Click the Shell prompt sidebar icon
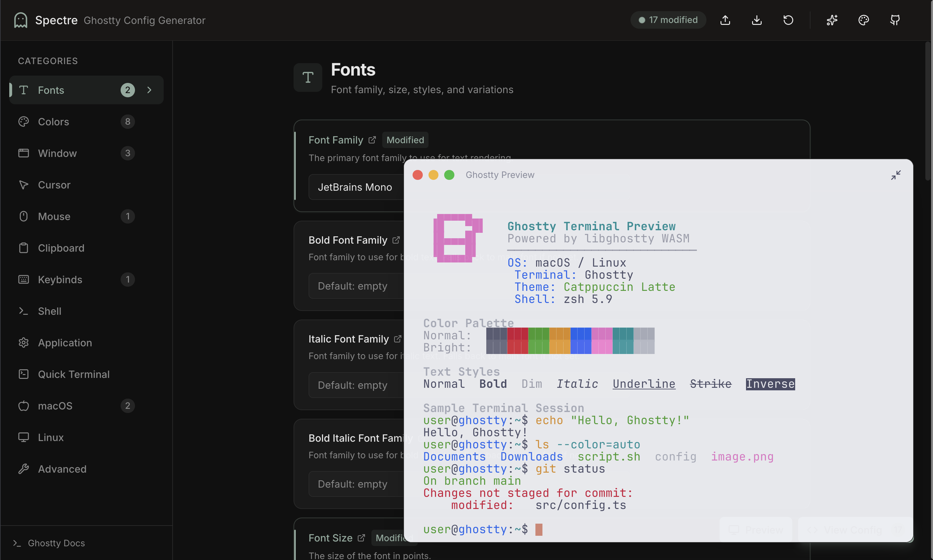Screen dimensions: 933x560 (23, 311)
